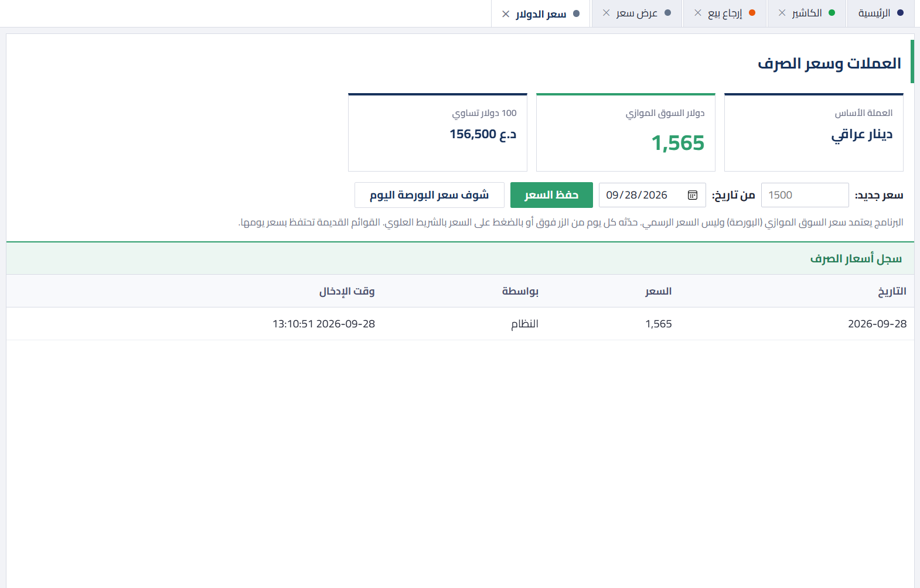920x588 pixels.
Task: Click the large green 1,565 rate value
Action: pos(678,143)
